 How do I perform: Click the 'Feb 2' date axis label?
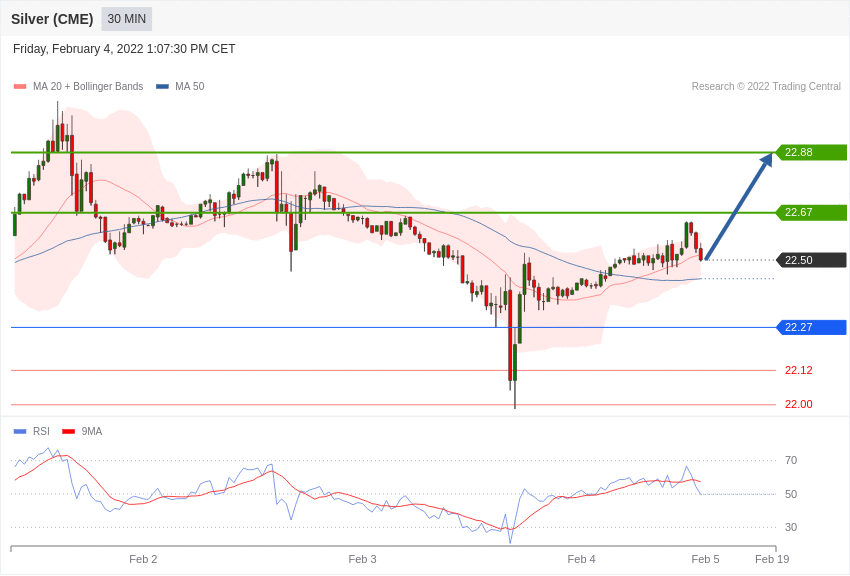click(143, 559)
